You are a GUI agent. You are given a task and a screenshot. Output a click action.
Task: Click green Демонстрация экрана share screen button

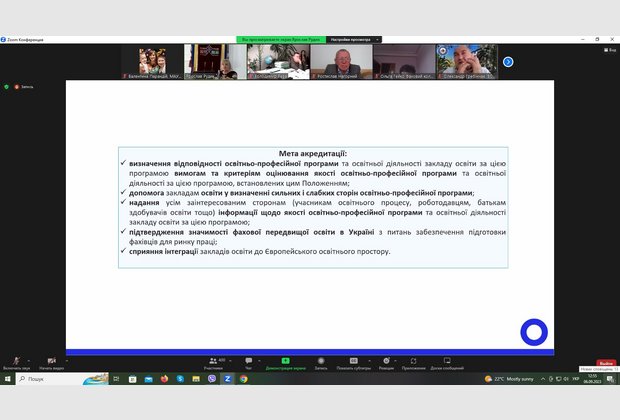tap(285, 361)
